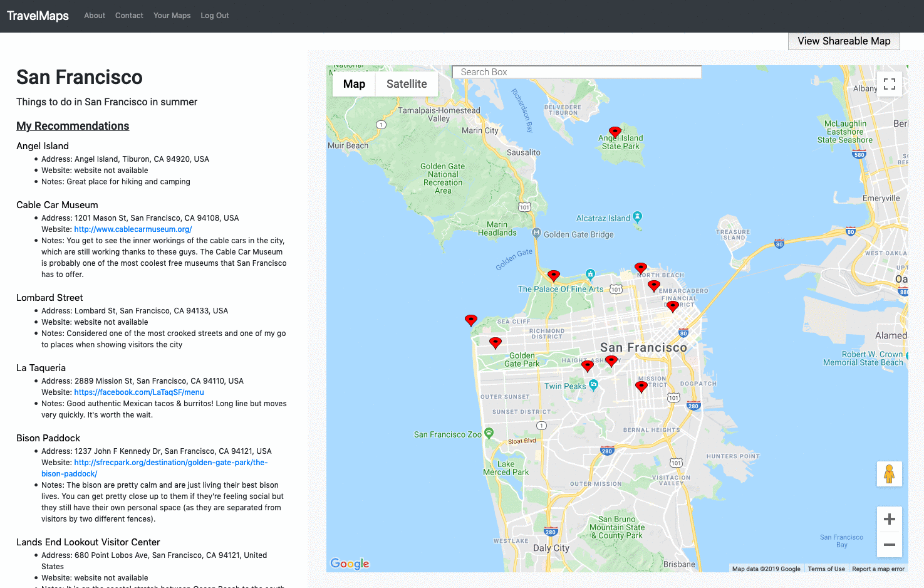Viewport: 924px width, 588px height.
Task: Click the red marker near Embarcadero label
Action: tap(654, 286)
